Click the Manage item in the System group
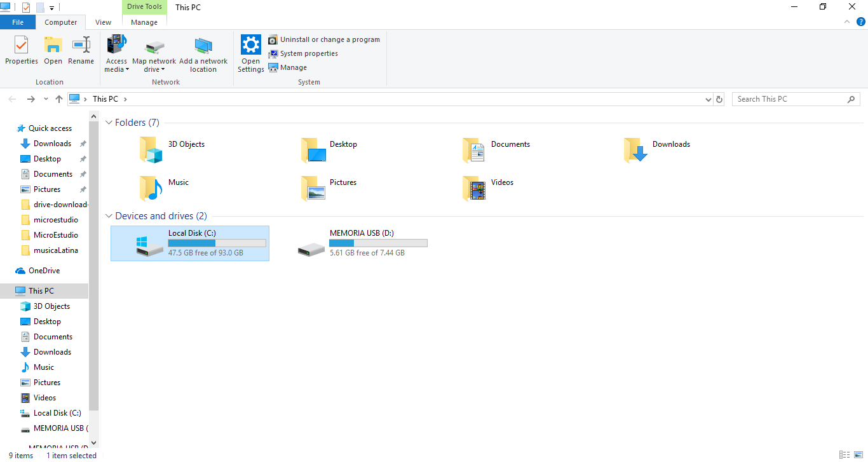The height and width of the screenshot is (462, 868). (x=288, y=67)
